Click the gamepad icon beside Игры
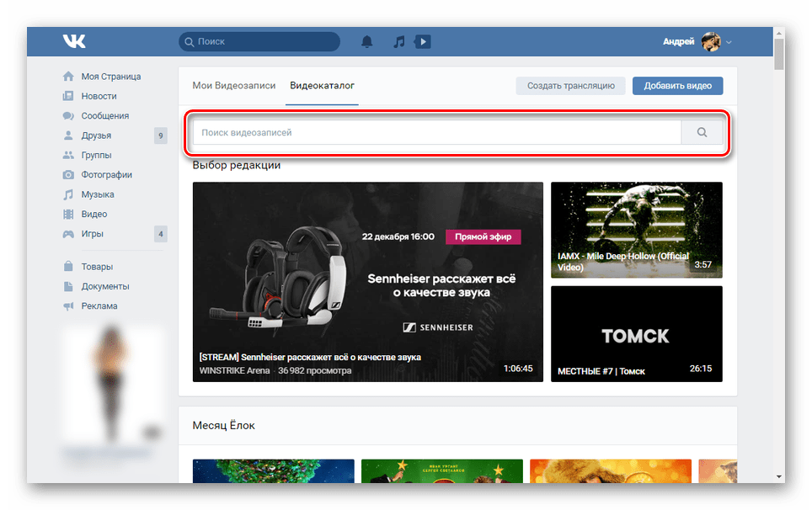 (68, 234)
